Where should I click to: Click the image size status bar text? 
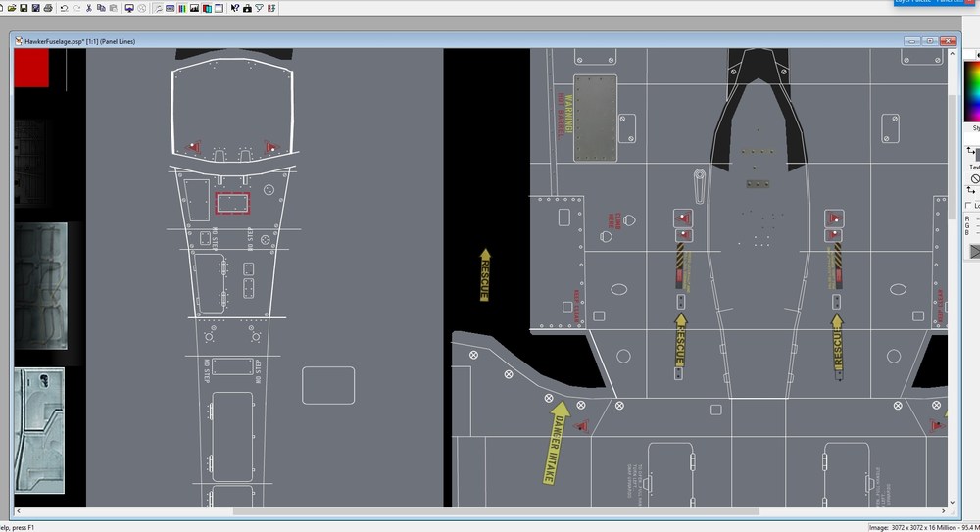tap(923, 528)
